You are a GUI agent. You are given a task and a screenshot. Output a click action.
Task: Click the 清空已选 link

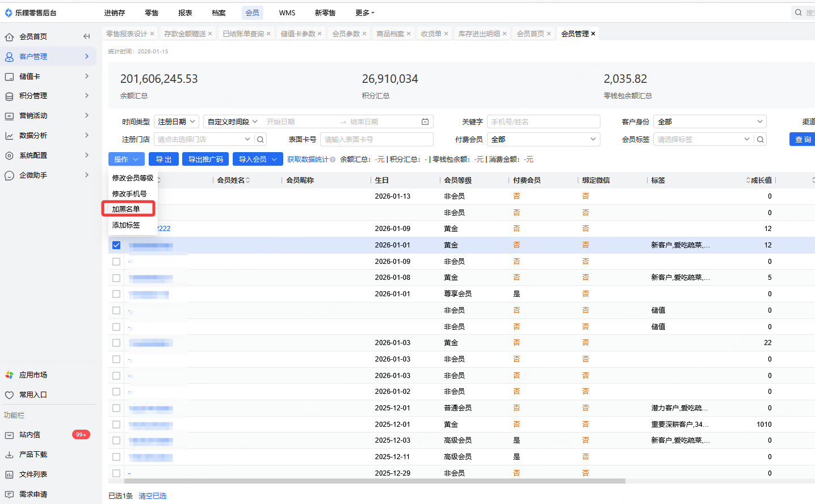[153, 496]
